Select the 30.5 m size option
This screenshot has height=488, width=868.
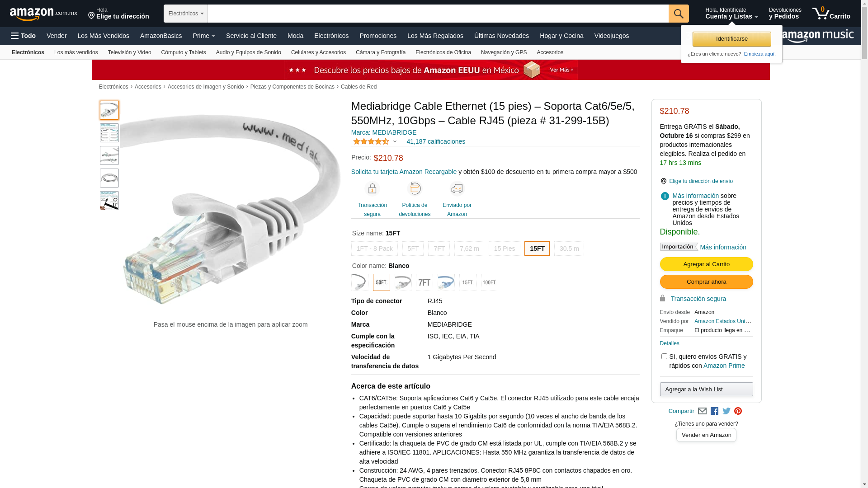569,249
